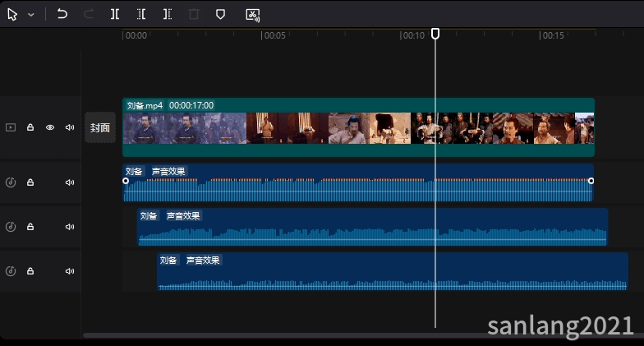
Task: Click the horizontal timeline scrollbar
Action: (x=363, y=335)
